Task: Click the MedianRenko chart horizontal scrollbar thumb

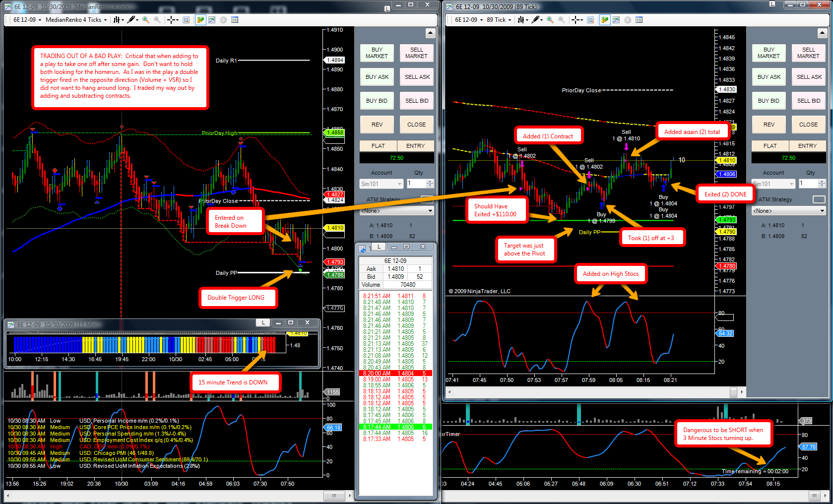Action: [x=334, y=496]
